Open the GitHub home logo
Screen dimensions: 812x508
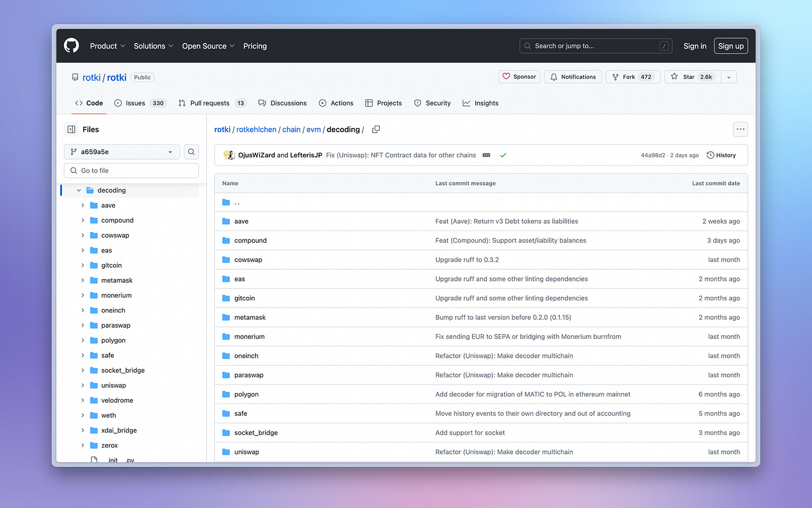(x=71, y=46)
